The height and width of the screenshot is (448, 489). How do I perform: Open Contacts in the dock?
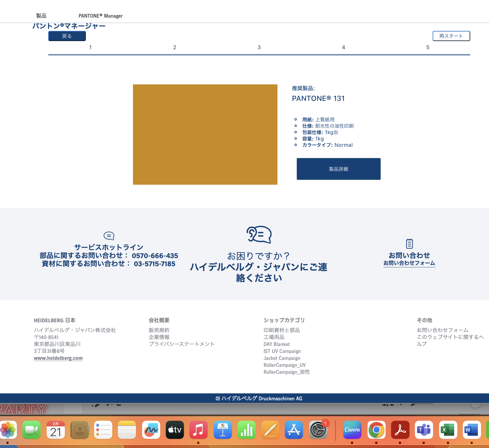79,430
